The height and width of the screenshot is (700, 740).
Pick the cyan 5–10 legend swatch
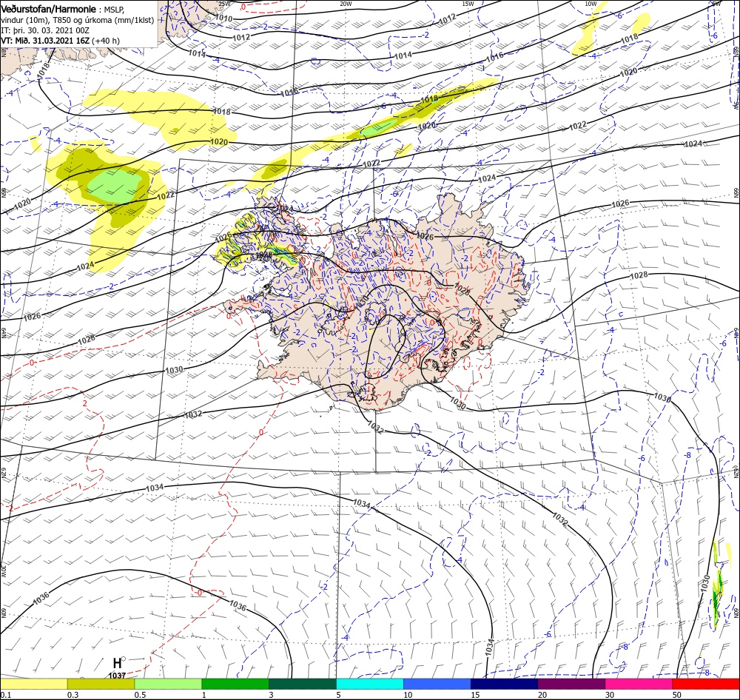(370, 684)
